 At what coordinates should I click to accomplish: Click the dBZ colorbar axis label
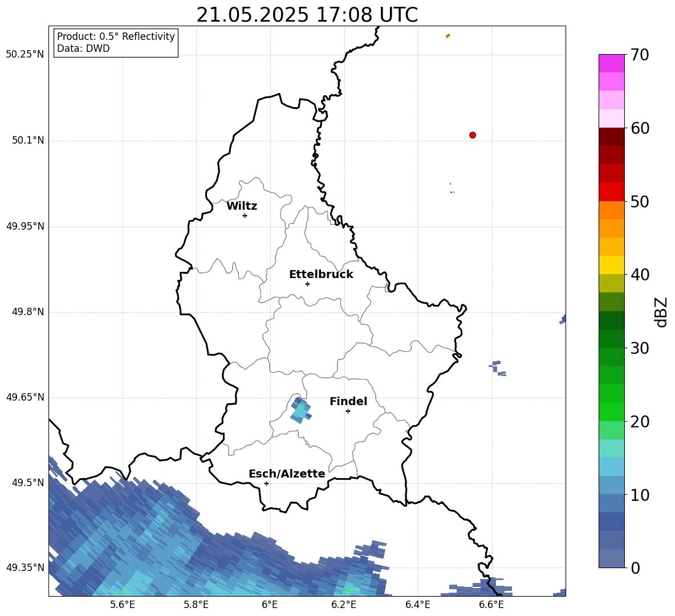[x=661, y=312]
